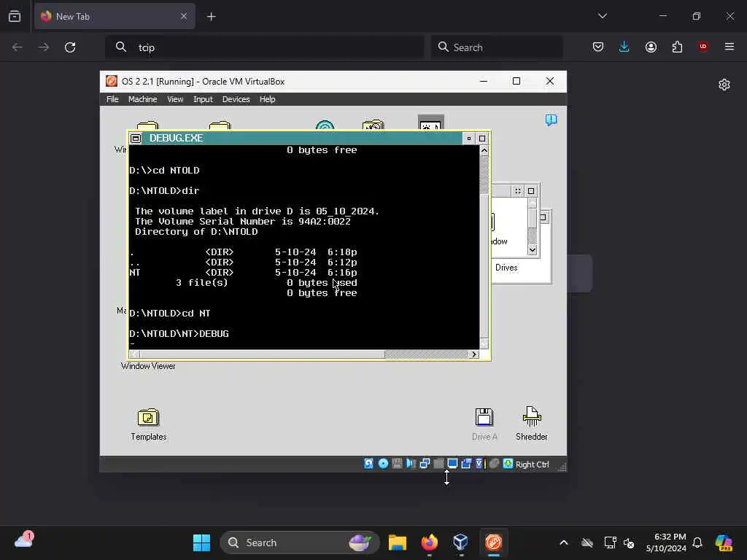Click the hard disk activity indicator in VirtualBox status bar

pyautogui.click(x=368, y=464)
